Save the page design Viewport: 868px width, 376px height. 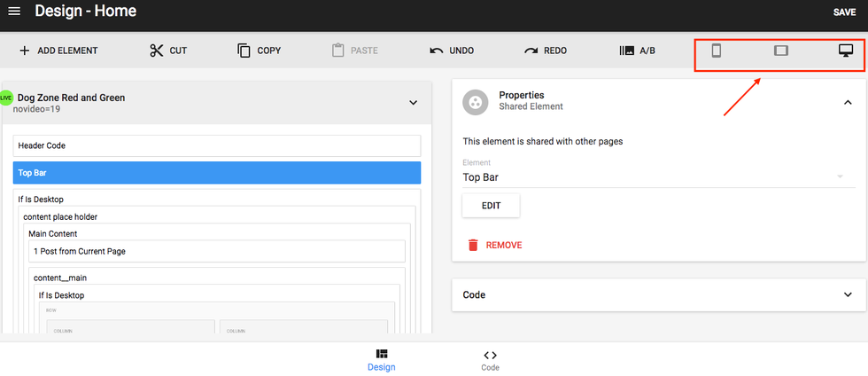click(x=844, y=12)
